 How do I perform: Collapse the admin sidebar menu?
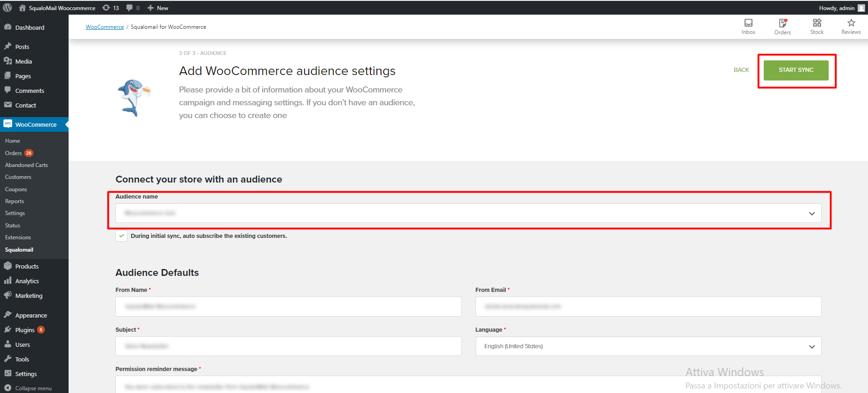click(33, 388)
